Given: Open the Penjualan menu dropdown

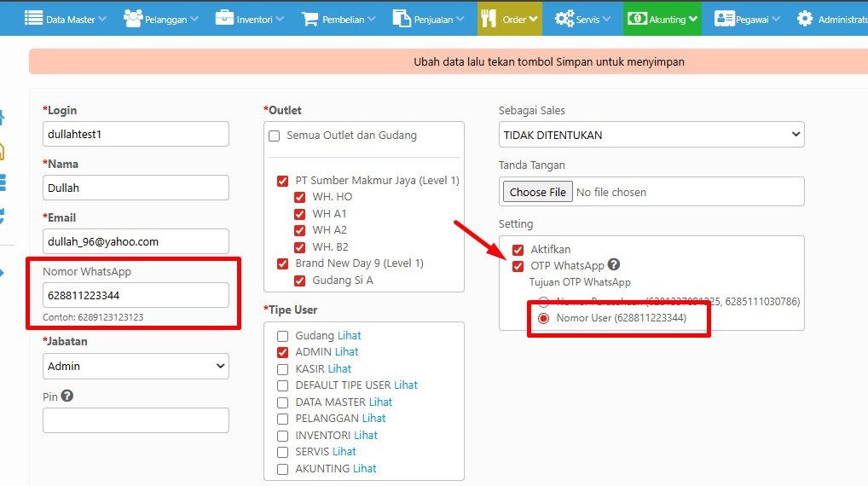Looking at the screenshot, I should [430, 18].
